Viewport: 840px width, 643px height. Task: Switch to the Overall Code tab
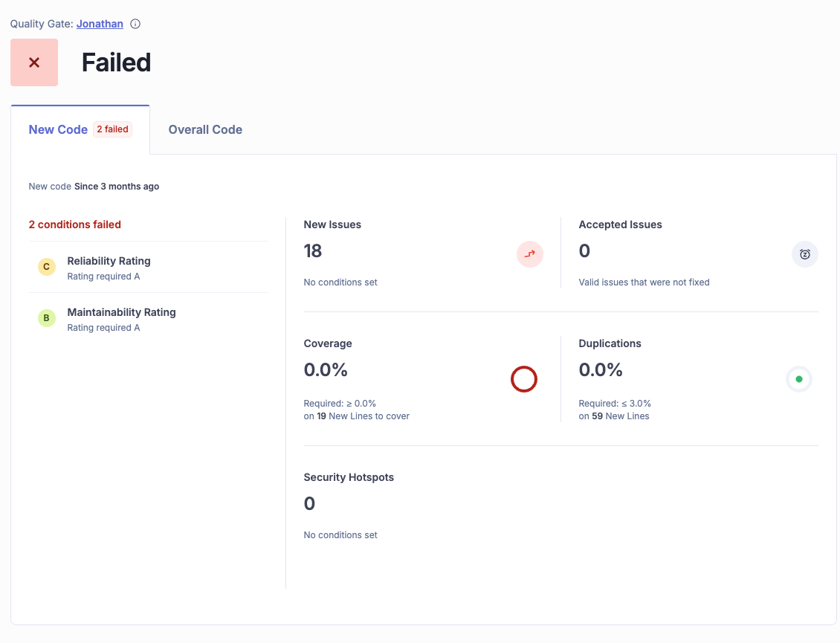click(205, 129)
